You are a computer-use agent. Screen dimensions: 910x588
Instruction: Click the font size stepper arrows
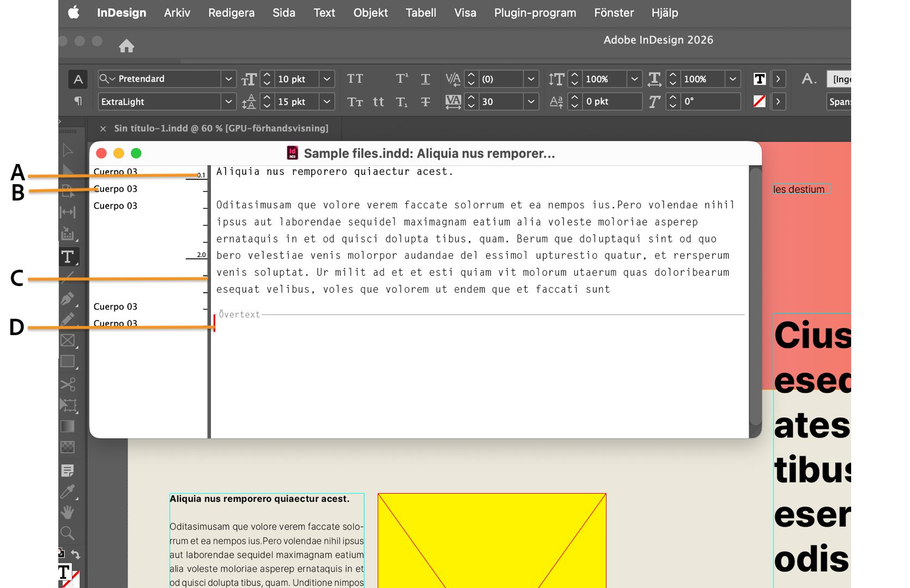(x=267, y=79)
